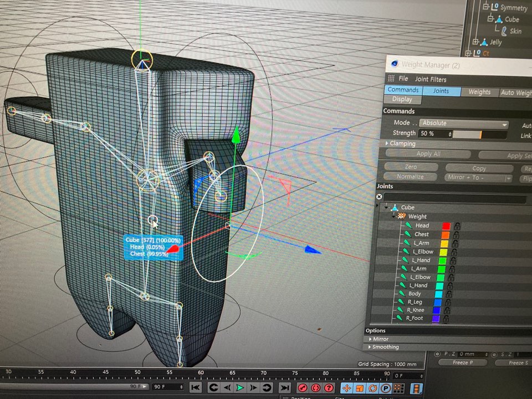Click the Copy button

point(479,168)
